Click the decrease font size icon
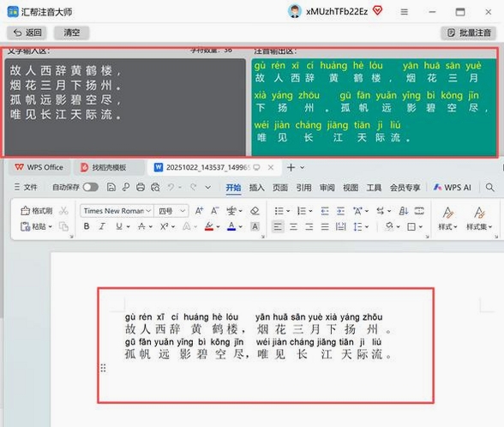Viewport: 504px width, 427px height. (x=214, y=211)
